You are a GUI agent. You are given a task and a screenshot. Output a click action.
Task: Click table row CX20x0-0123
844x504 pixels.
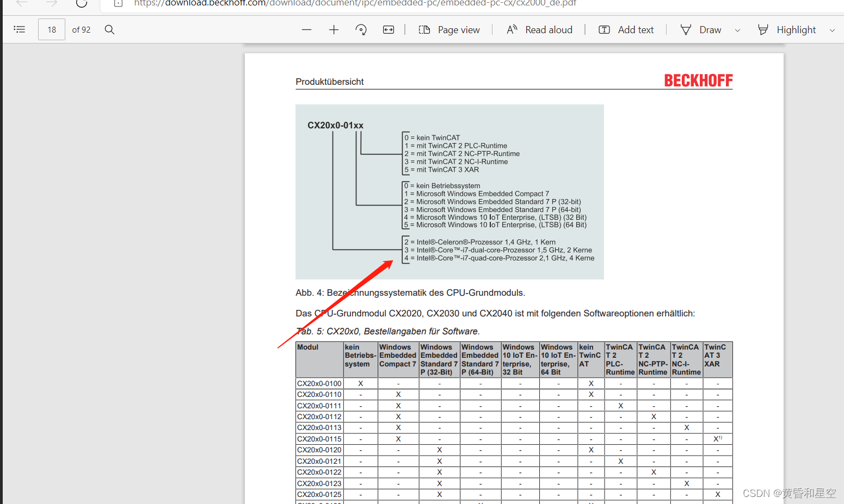point(514,483)
